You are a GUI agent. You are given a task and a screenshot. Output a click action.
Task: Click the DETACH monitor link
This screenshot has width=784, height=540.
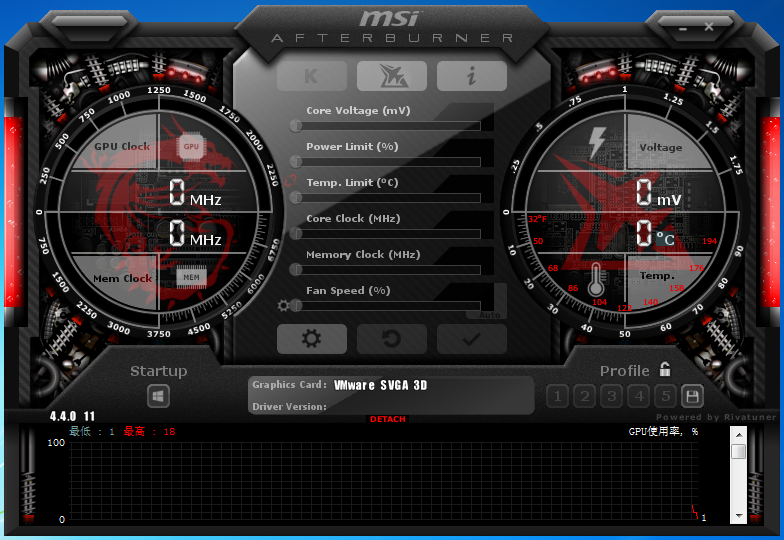tap(388, 419)
